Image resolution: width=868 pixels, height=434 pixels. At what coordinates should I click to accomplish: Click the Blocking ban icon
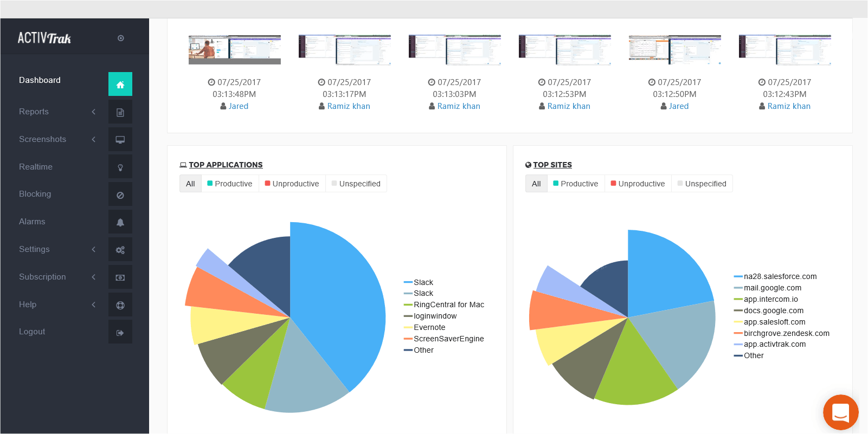(x=120, y=195)
